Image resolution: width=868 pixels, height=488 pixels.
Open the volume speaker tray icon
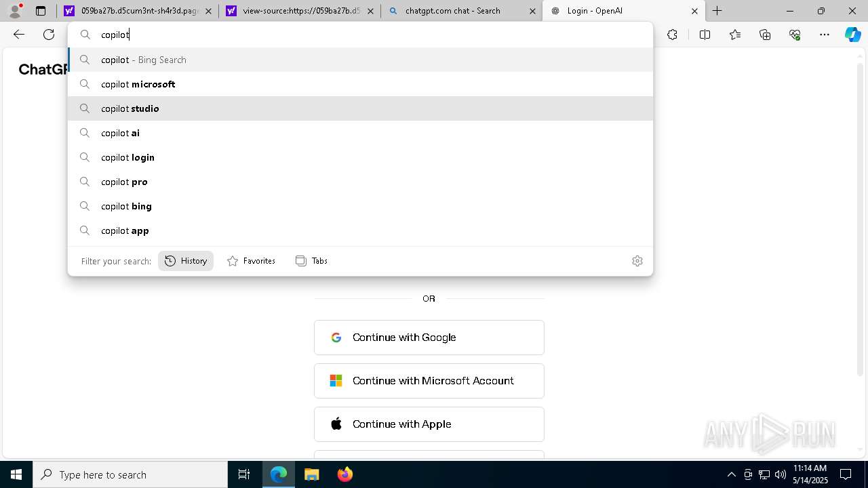click(x=781, y=474)
